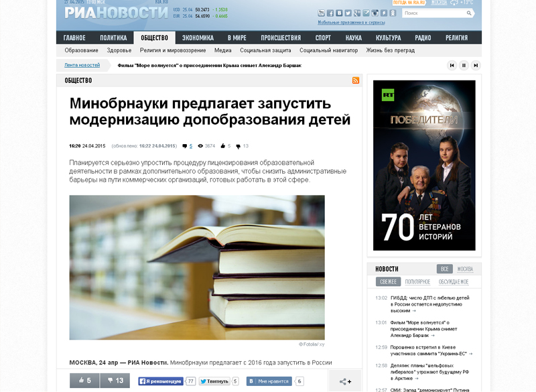Click the weather cloud icon
This screenshot has height=392, width=536.
click(454, 3)
